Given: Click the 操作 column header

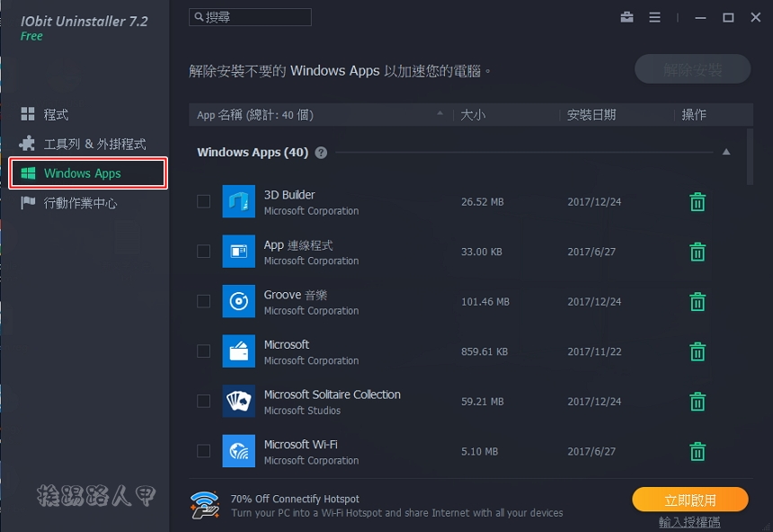Looking at the screenshot, I should point(694,114).
